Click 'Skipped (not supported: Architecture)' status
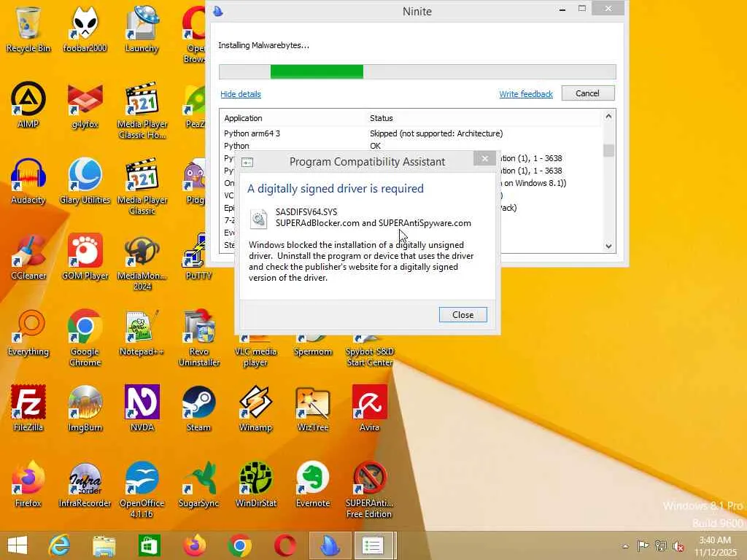The width and height of the screenshot is (747, 560). point(436,133)
